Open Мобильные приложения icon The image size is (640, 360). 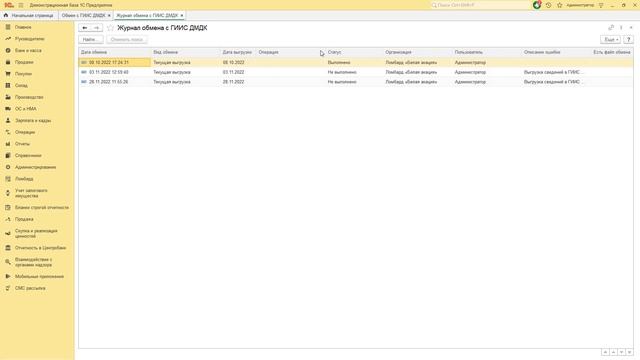coord(8,276)
